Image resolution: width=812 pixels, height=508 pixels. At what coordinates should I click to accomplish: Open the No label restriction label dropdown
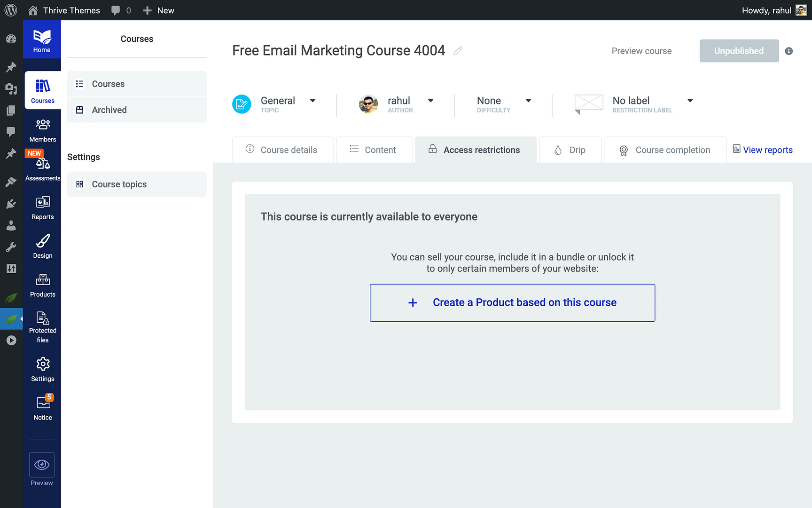(x=690, y=101)
